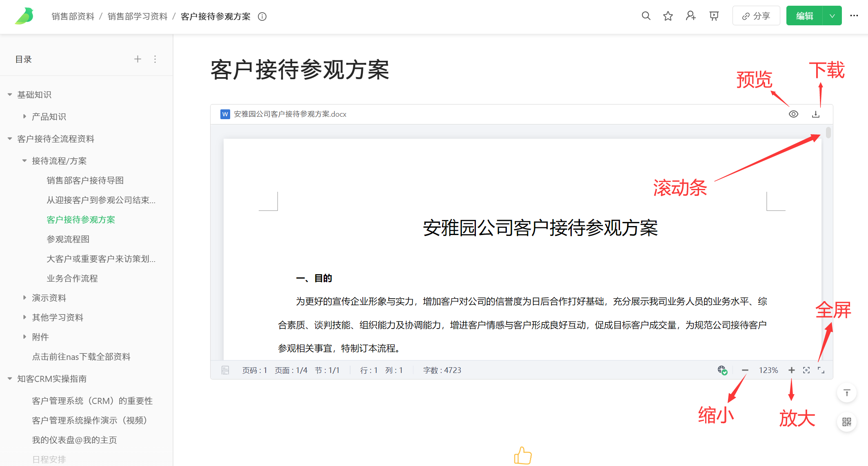The width and height of the screenshot is (868, 466).
Task: Open search in the top toolbar
Action: click(x=646, y=16)
